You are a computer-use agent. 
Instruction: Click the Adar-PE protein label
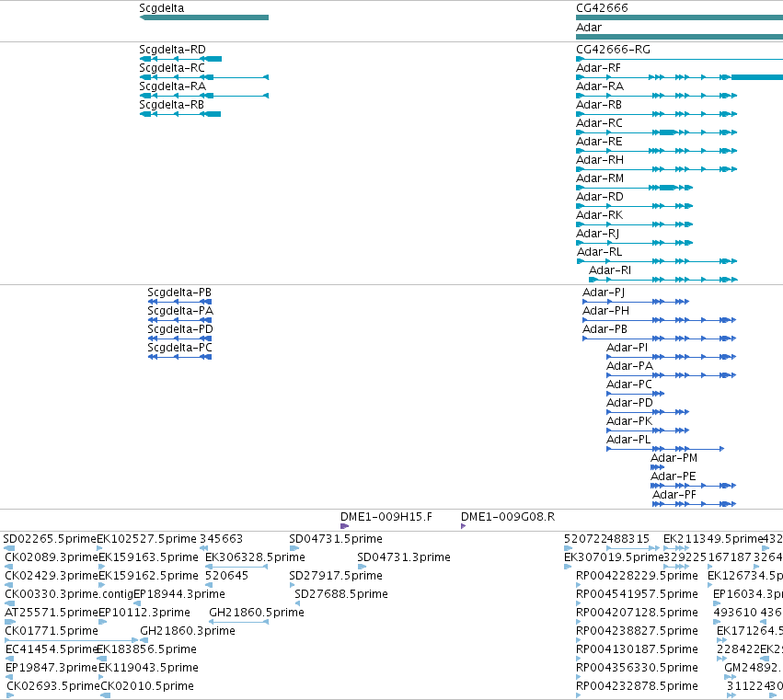674,476
